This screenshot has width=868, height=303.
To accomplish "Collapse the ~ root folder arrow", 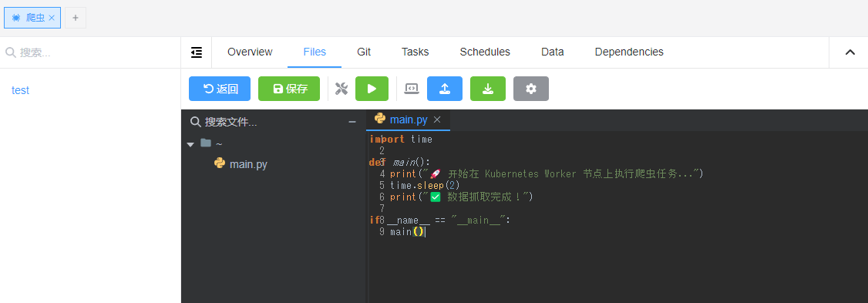I will point(190,144).
